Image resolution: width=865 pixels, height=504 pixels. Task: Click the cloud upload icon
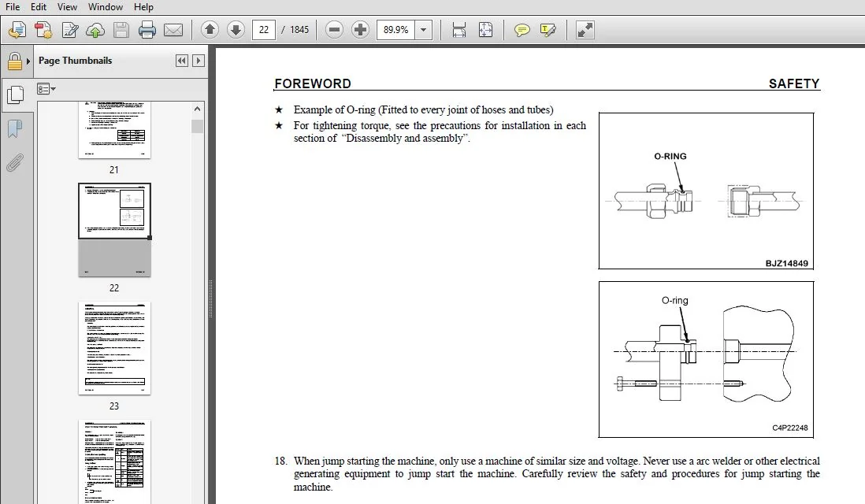[x=95, y=30]
